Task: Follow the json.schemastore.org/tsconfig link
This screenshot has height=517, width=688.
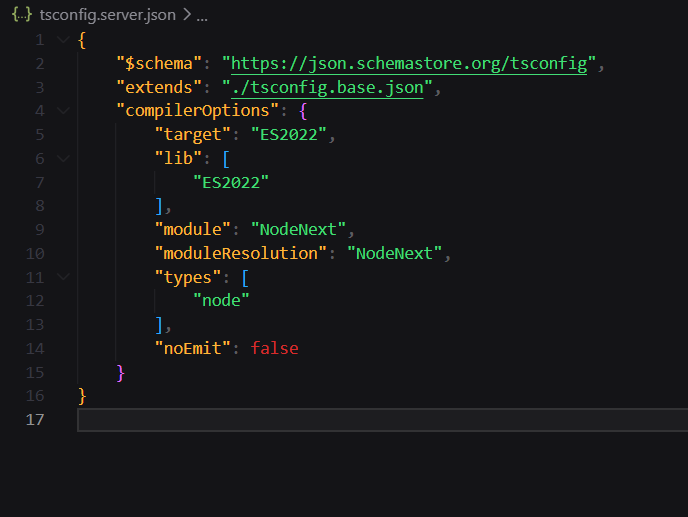Action: (409, 64)
